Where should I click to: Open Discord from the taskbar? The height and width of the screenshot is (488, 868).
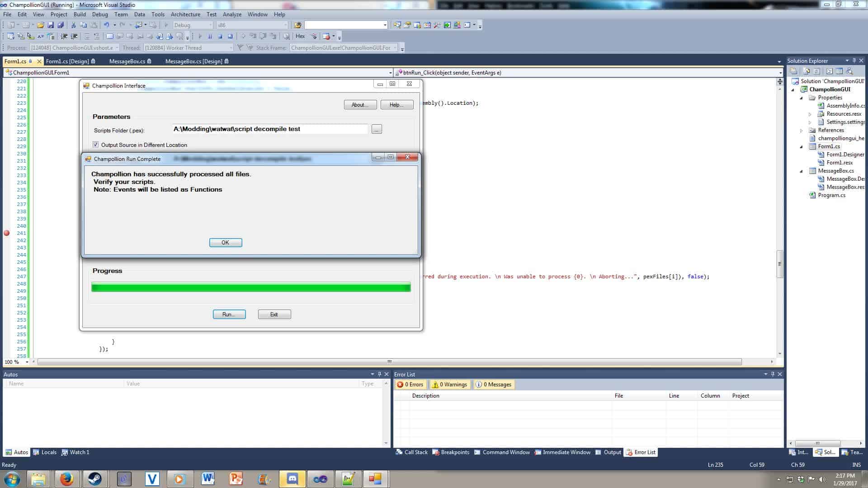coord(292,479)
